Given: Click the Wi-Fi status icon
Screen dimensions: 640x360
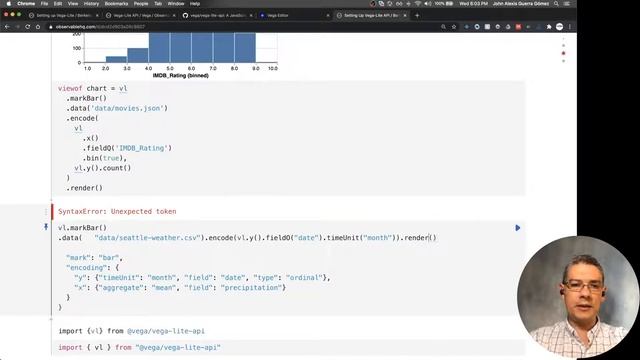Looking at the screenshot, I should (418, 4).
